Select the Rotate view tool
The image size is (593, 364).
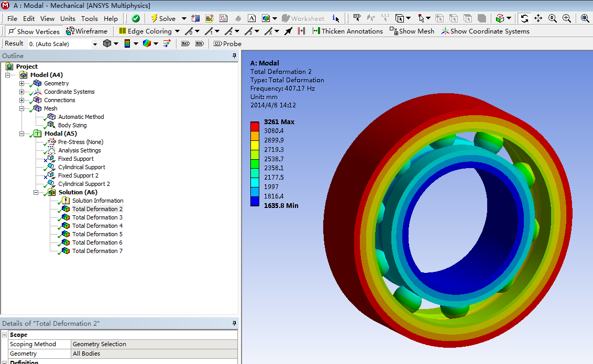tap(524, 18)
